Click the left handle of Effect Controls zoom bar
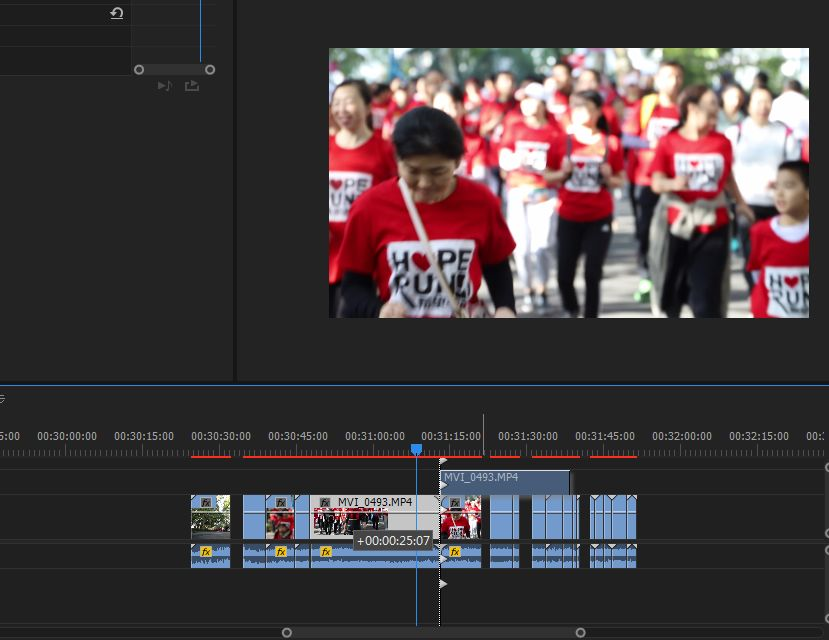The image size is (829, 640). pos(139,70)
